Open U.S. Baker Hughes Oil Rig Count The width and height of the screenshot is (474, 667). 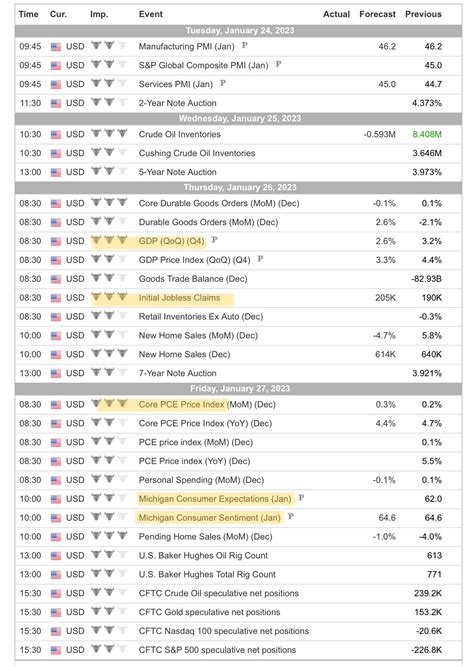(203, 556)
